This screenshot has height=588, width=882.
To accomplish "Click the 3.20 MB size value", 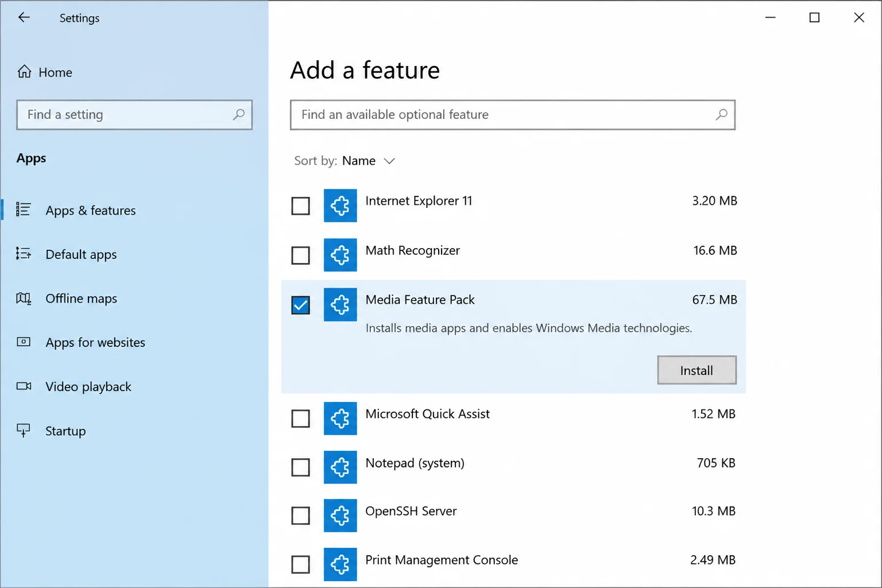I will point(714,201).
